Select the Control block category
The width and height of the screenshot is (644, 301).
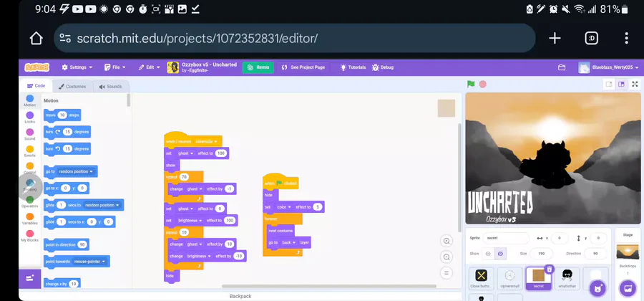tap(29, 168)
